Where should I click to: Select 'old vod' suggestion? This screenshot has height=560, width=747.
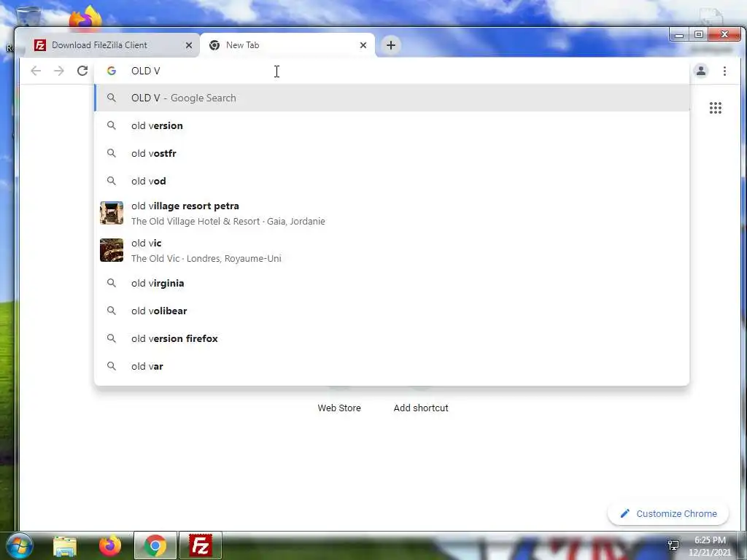[x=392, y=181]
